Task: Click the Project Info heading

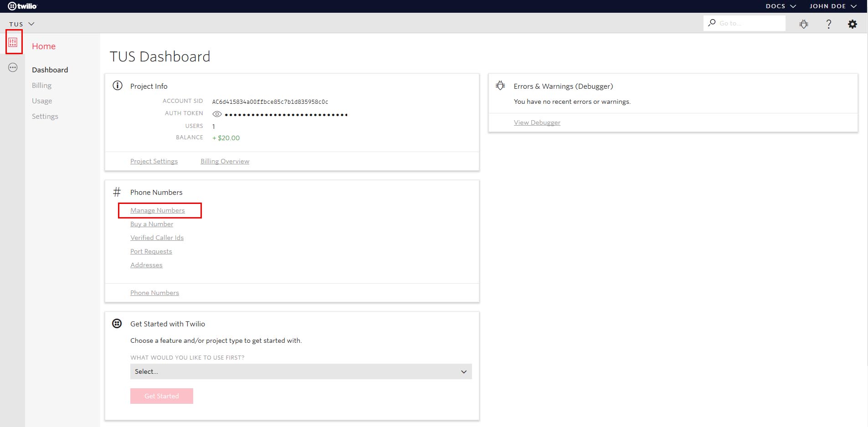Action: (149, 86)
